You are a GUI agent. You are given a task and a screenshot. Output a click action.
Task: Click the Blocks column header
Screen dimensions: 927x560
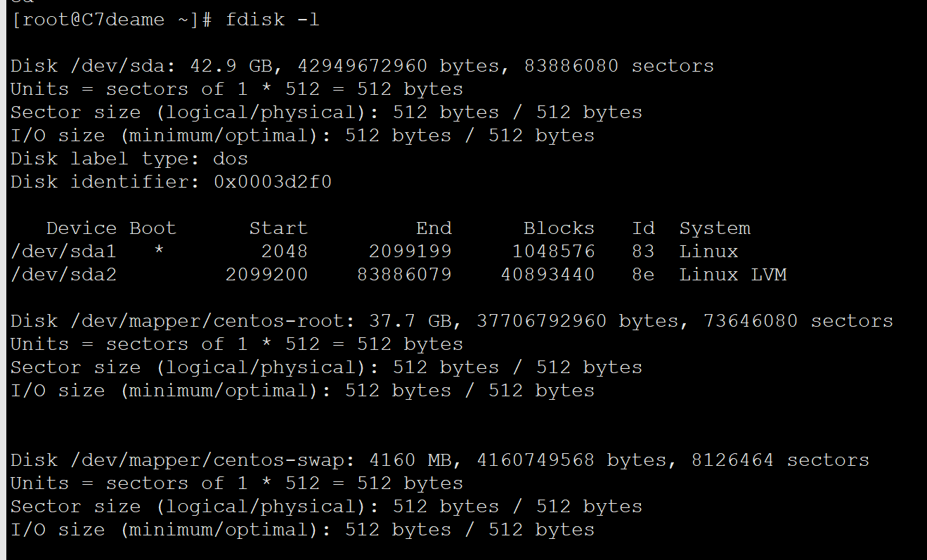(x=559, y=228)
